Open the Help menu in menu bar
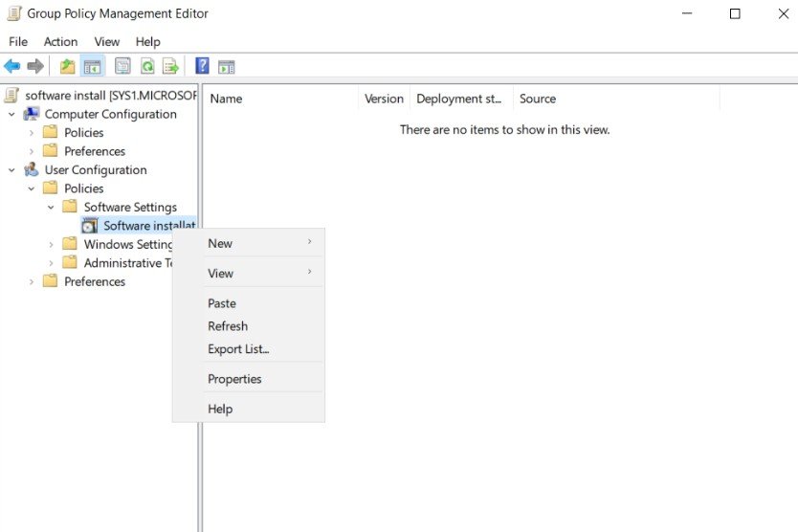This screenshot has height=532, width=798. point(147,42)
